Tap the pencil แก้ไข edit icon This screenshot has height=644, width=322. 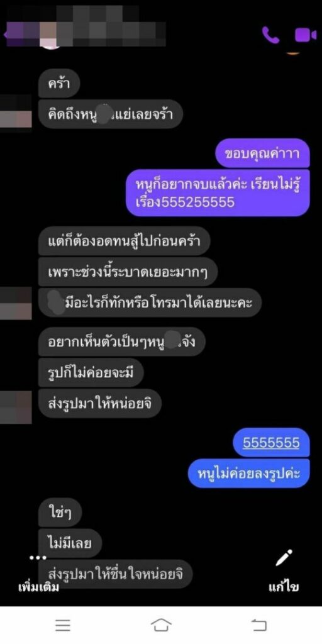284,557
